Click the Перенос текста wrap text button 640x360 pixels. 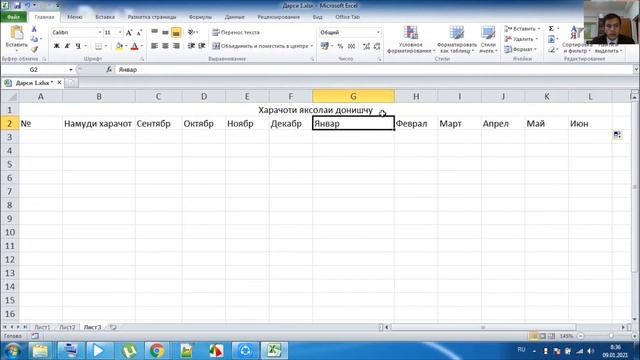236,32
